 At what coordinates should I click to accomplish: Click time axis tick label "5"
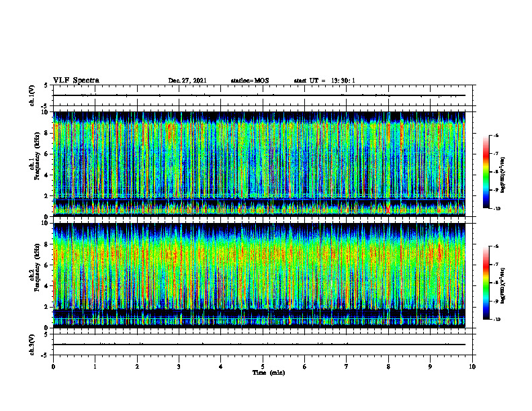(263, 367)
